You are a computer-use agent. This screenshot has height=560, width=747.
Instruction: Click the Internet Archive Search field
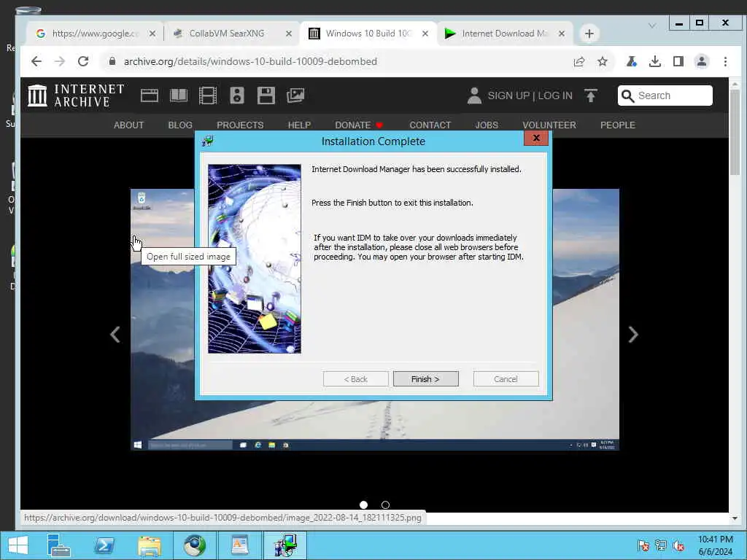[665, 96]
